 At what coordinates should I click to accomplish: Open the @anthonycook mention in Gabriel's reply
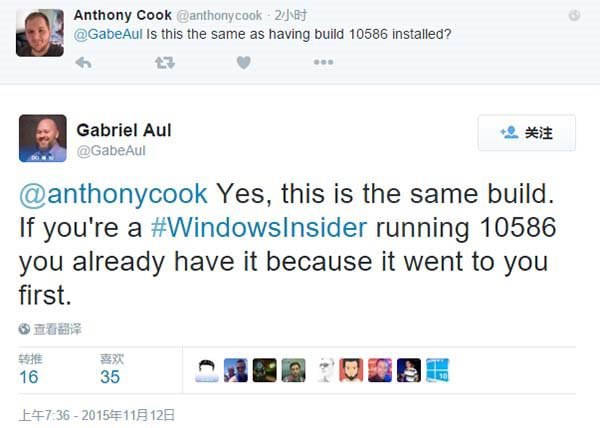(114, 192)
